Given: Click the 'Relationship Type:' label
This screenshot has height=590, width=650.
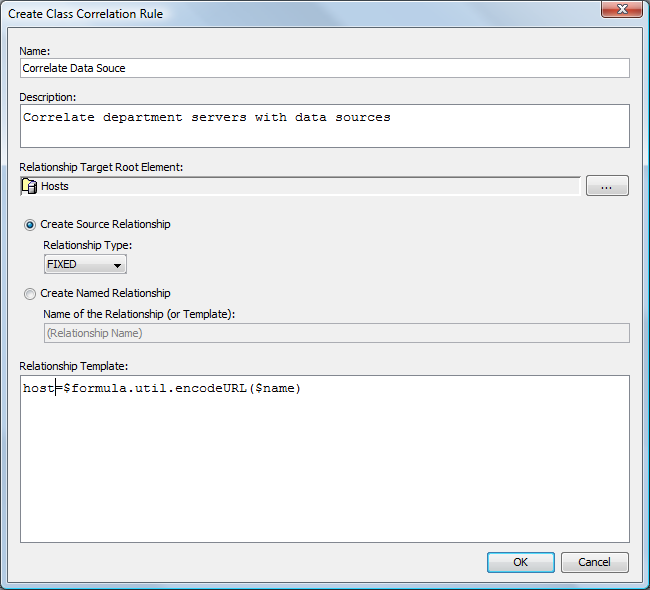Looking at the screenshot, I should (x=87, y=245).
